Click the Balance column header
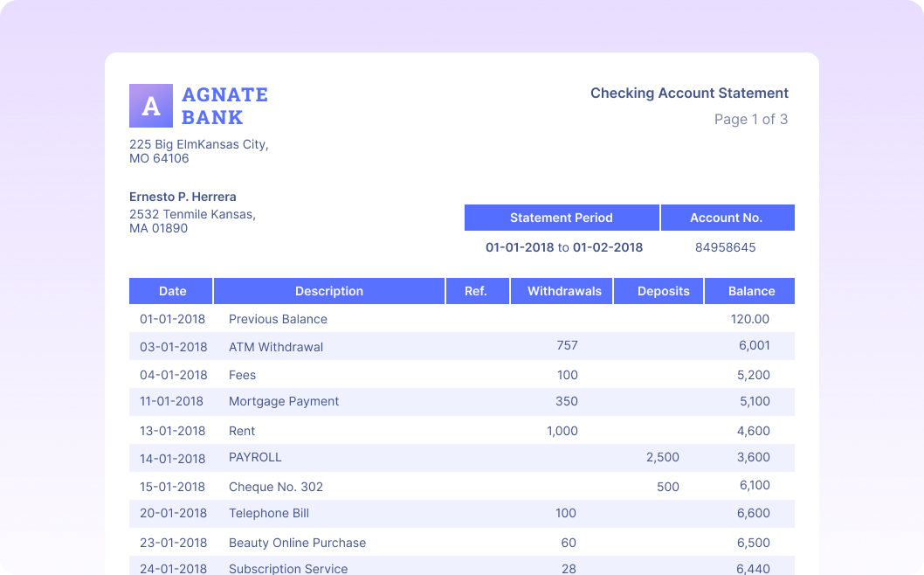Screen dimensions: 924x575 tap(750, 291)
